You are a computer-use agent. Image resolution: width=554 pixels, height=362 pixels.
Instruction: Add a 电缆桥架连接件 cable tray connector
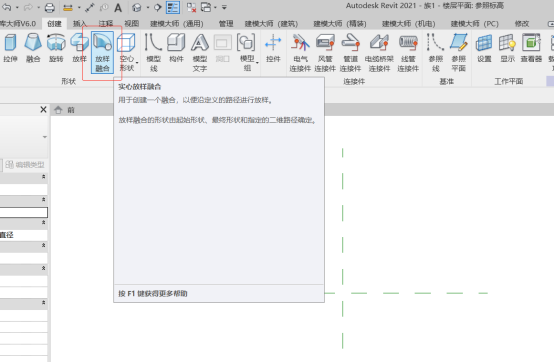[379, 52]
